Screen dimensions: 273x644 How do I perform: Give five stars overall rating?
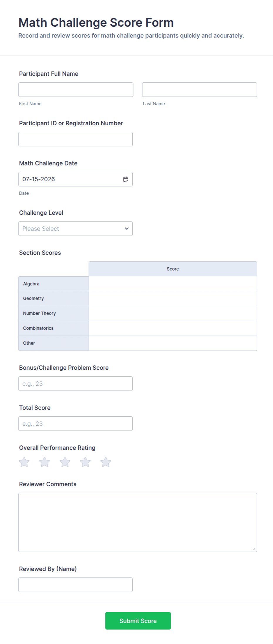(106, 462)
